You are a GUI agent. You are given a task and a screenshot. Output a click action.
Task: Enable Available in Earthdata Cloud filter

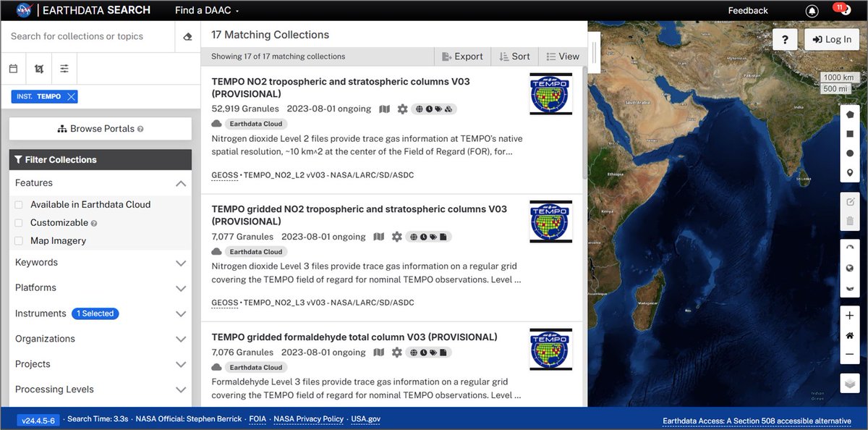click(19, 205)
